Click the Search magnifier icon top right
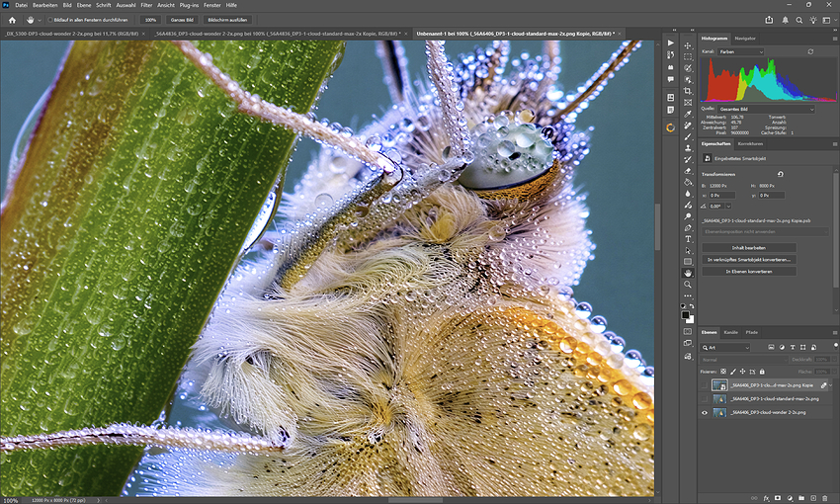This screenshot has width=840, height=504. click(798, 20)
